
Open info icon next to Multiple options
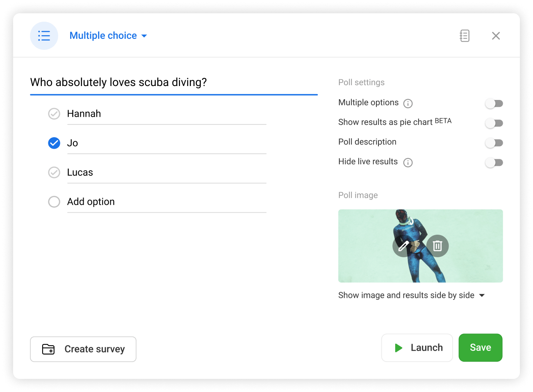[x=408, y=103]
